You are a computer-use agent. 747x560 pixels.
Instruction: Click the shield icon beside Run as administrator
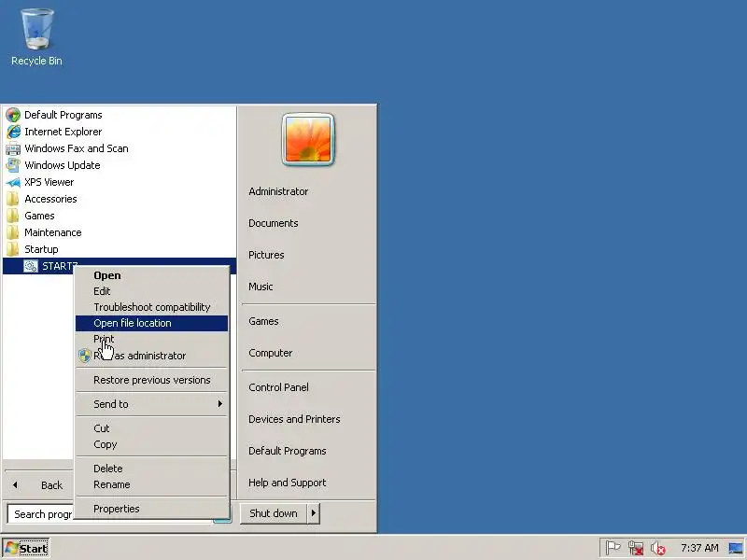85,356
